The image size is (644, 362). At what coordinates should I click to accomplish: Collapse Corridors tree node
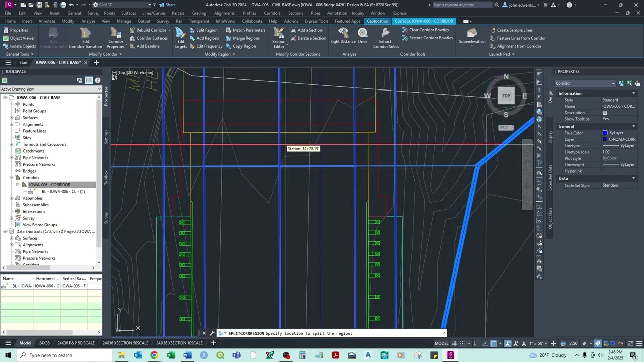(x=11, y=178)
